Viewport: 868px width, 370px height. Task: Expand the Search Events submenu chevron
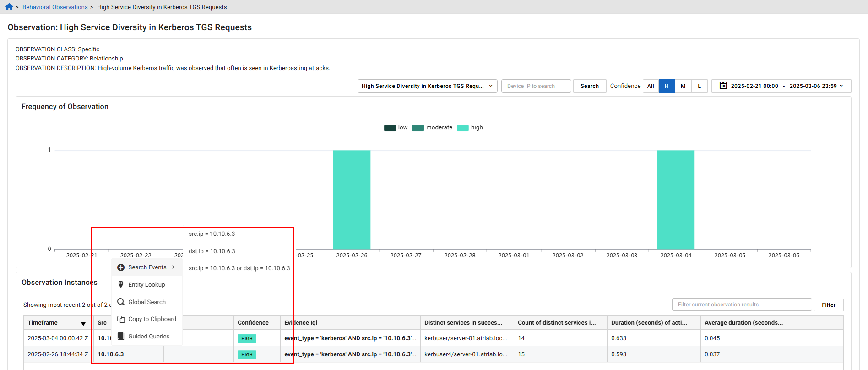pyautogui.click(x=174, y=267)
